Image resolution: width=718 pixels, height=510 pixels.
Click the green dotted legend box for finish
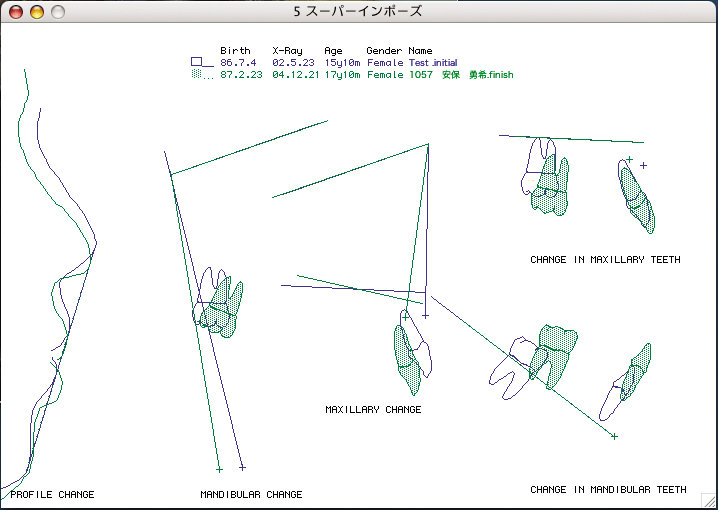coord(196,74)
